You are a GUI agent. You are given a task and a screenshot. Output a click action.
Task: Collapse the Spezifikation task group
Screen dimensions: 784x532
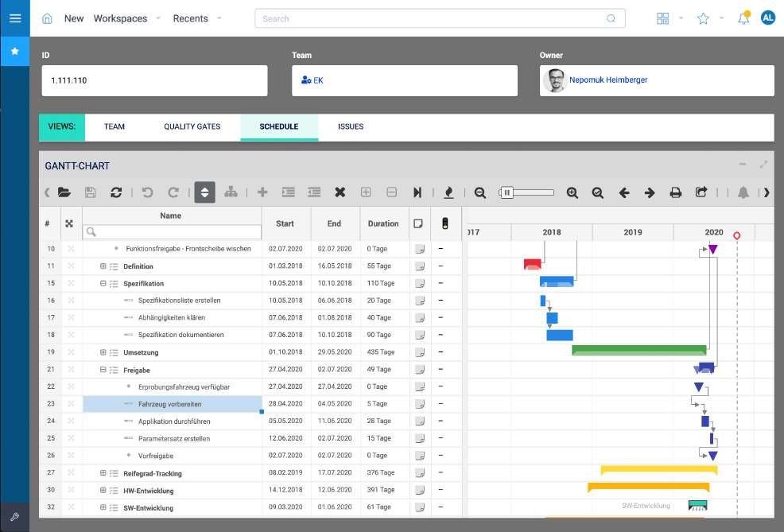click(x=103, y=283)
